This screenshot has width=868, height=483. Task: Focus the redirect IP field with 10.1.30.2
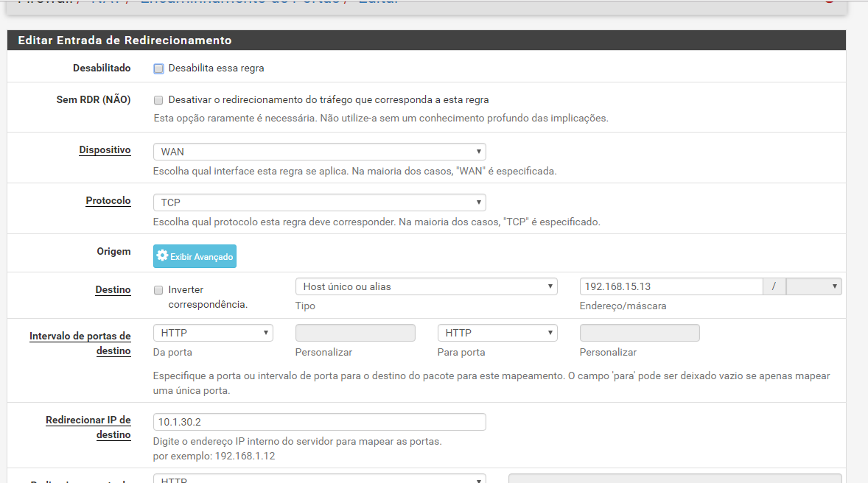[x=319, y=422]
